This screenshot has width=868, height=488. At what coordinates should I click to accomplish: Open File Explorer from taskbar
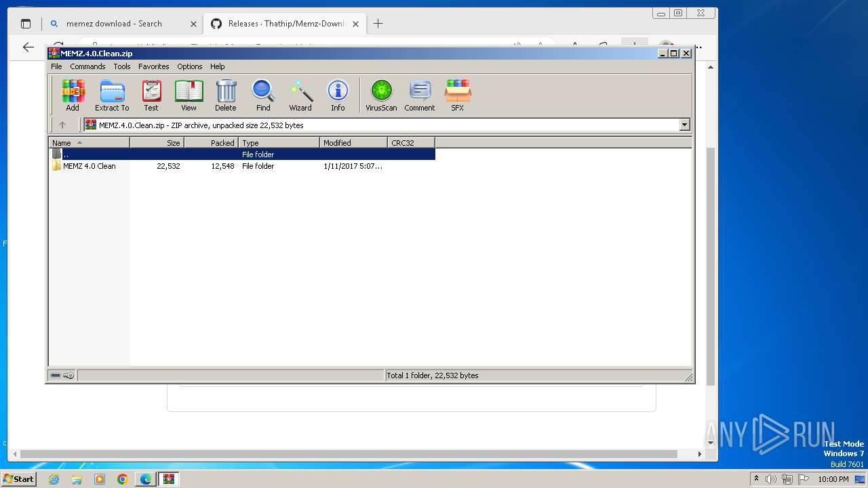[77, 479]
